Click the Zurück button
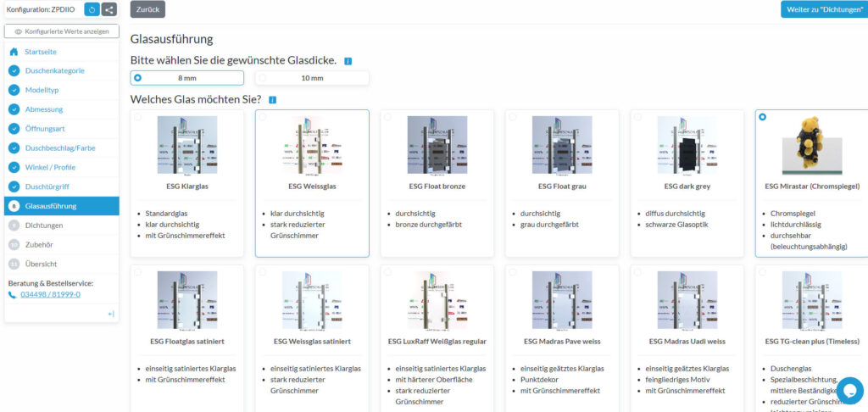 pyautogui.click(x=147, y=9)
